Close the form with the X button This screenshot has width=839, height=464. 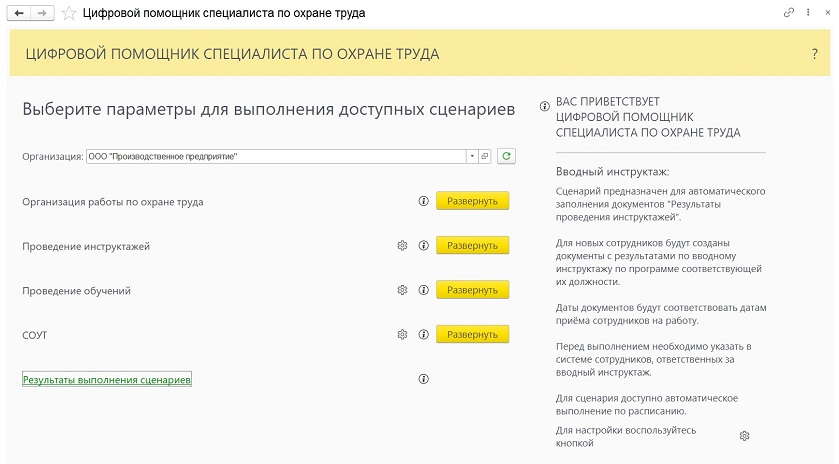[827, 12]
